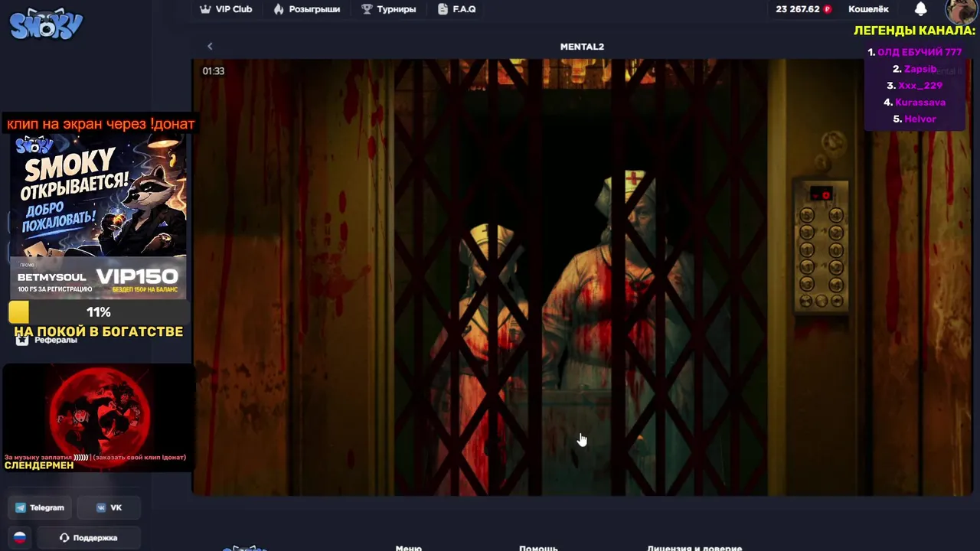Open the VK link

109,507
